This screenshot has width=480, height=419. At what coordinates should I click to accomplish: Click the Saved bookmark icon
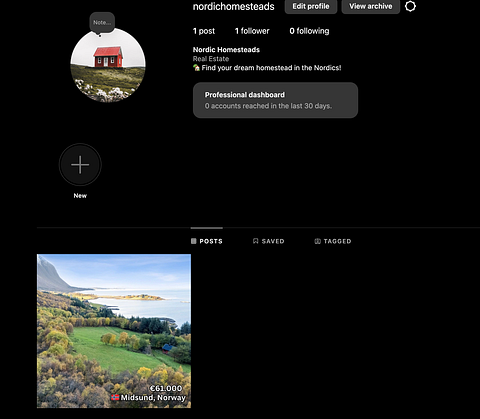click(x=256, y=241)
